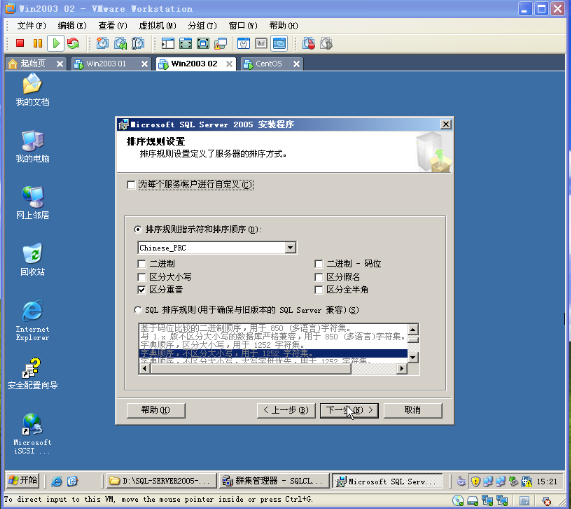This screenshot has height=509, width=571.
Task: Select My Computer desktop icon
Action: tap(32, 146)
